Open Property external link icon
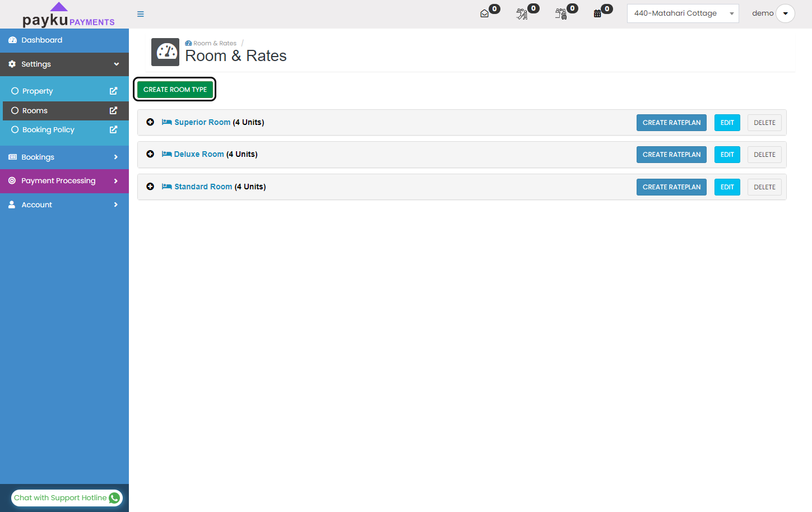812x512 pixels. (x=113, y=91)
